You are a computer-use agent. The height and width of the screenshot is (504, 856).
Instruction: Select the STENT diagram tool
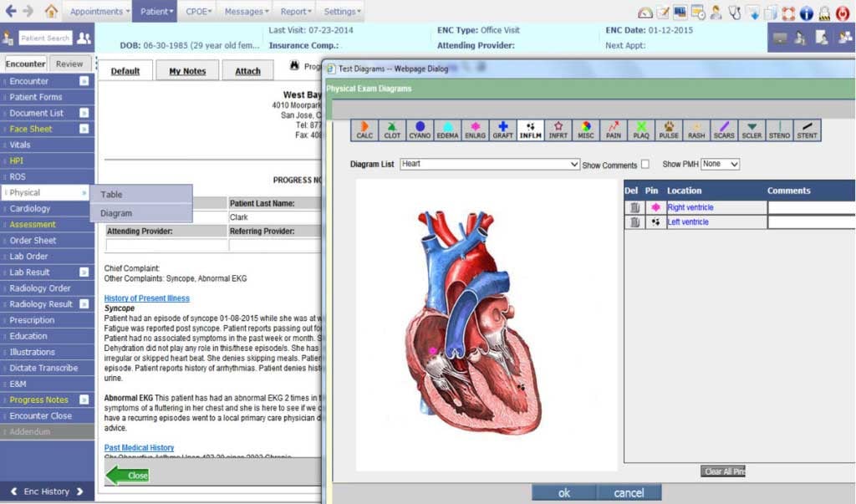click(807, 130)
